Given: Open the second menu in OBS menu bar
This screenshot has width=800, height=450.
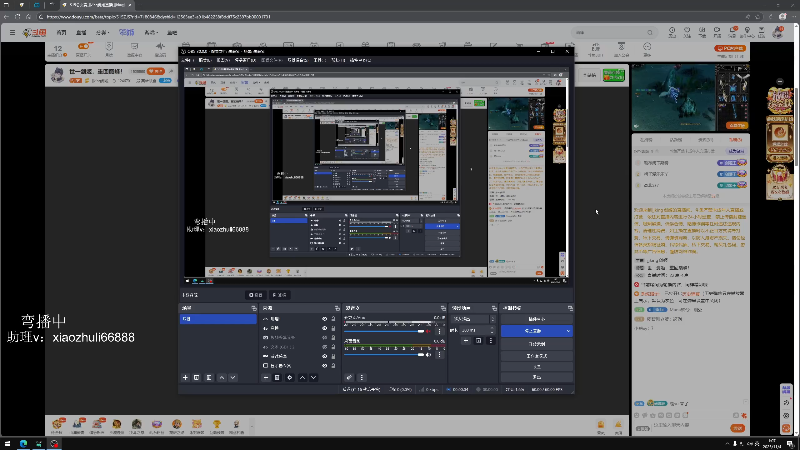Looking at the screenshot, I should (x=207, y=60).
